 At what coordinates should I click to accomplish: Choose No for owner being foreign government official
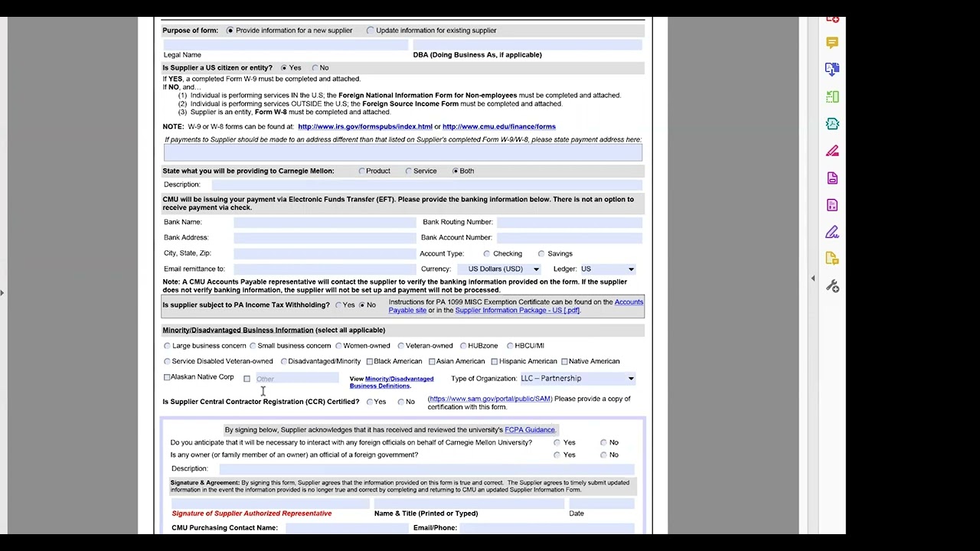coord(603,455)
